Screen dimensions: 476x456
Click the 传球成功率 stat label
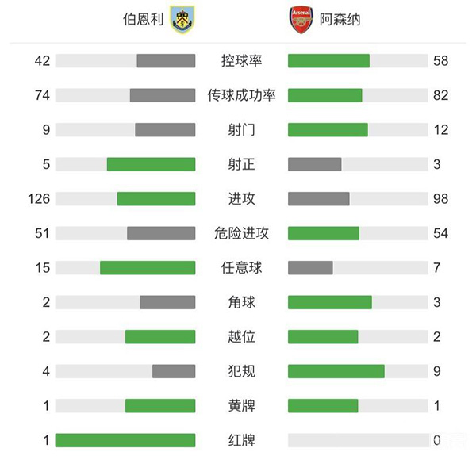(242, 95)
